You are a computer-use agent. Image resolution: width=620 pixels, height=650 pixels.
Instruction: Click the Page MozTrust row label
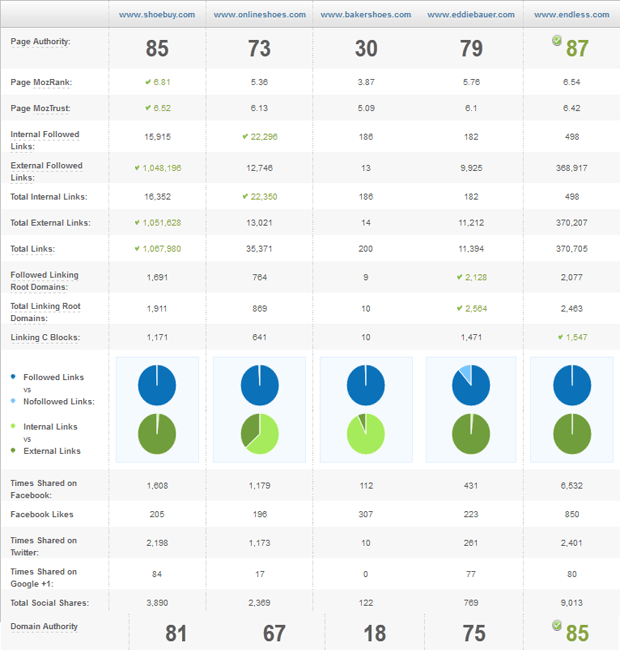[x=40, y=108]
